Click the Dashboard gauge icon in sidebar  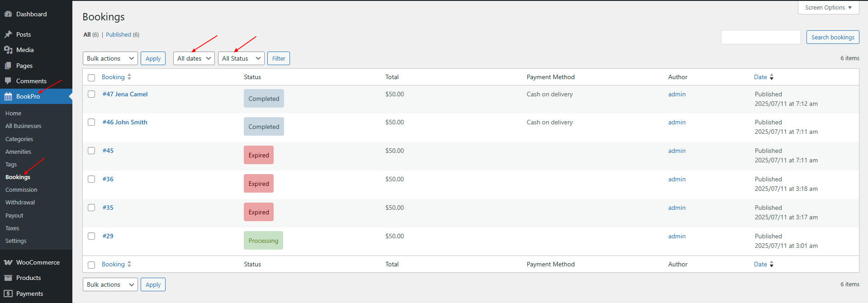point(8,14)
